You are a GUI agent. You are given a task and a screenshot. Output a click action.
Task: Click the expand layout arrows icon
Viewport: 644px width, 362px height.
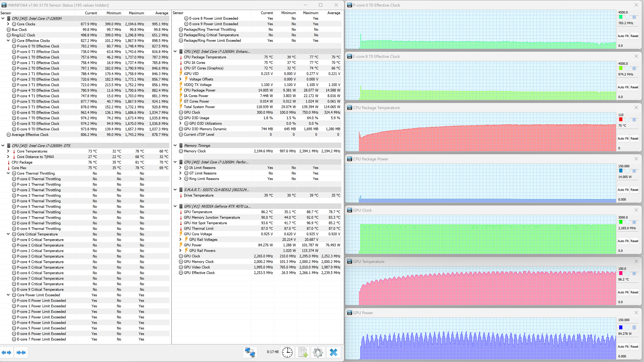coord(6,353)
